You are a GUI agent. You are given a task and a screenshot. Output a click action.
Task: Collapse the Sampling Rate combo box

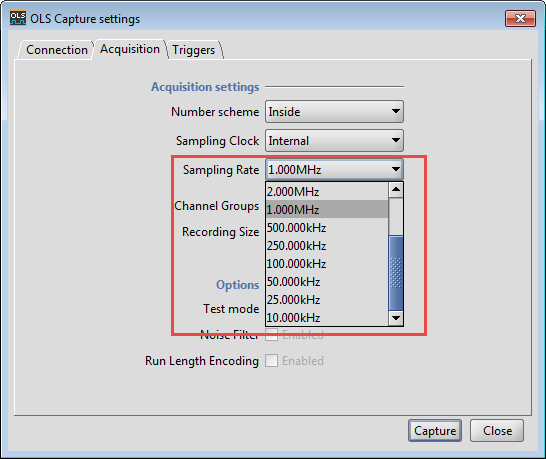tap(334, 170)
